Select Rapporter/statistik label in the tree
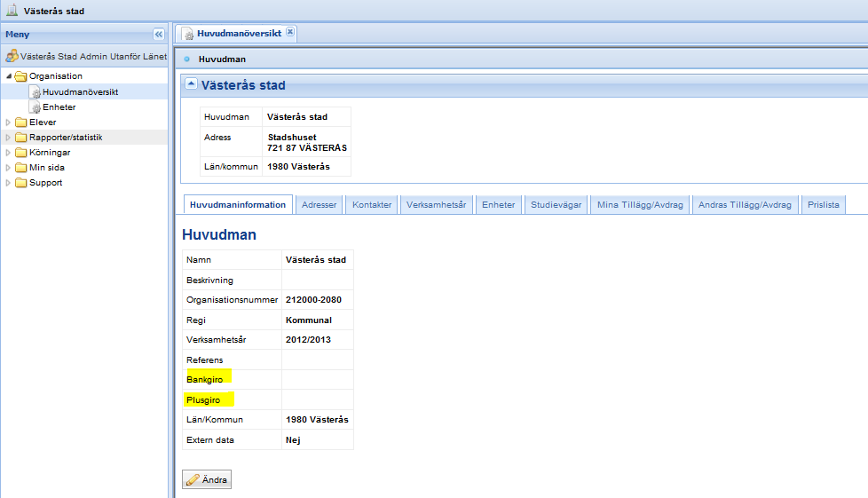 pos(66,138)
